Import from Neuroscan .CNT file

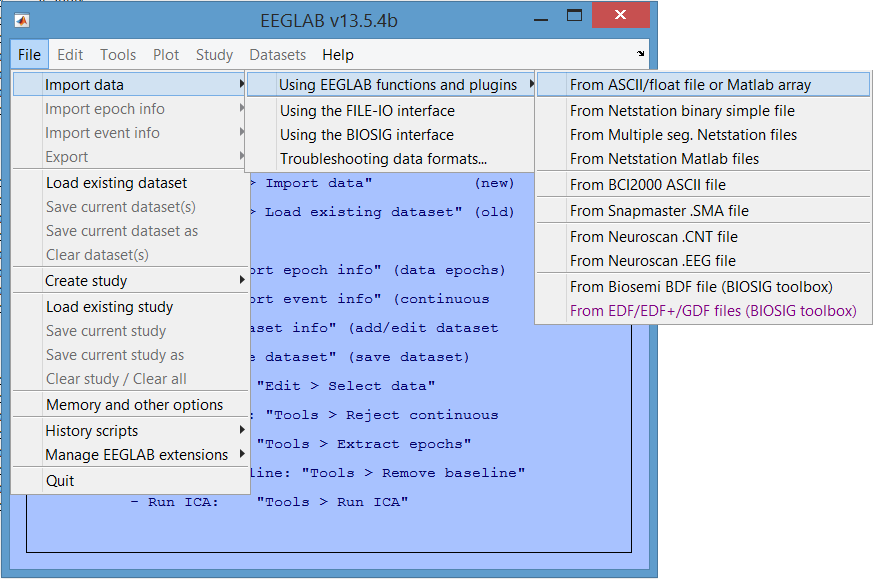point(703,237)
